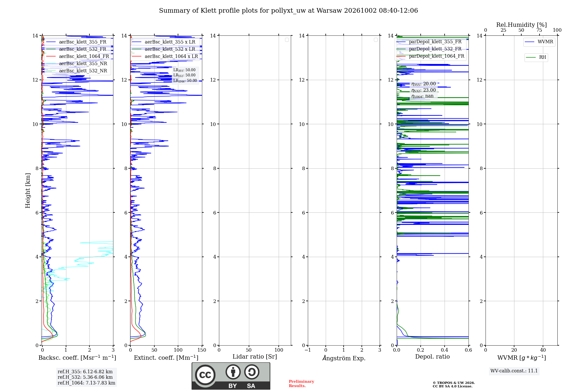Click the ref.H_355: 6.12-6.82 km text
The image size is (577, 392).
(85, 372)
